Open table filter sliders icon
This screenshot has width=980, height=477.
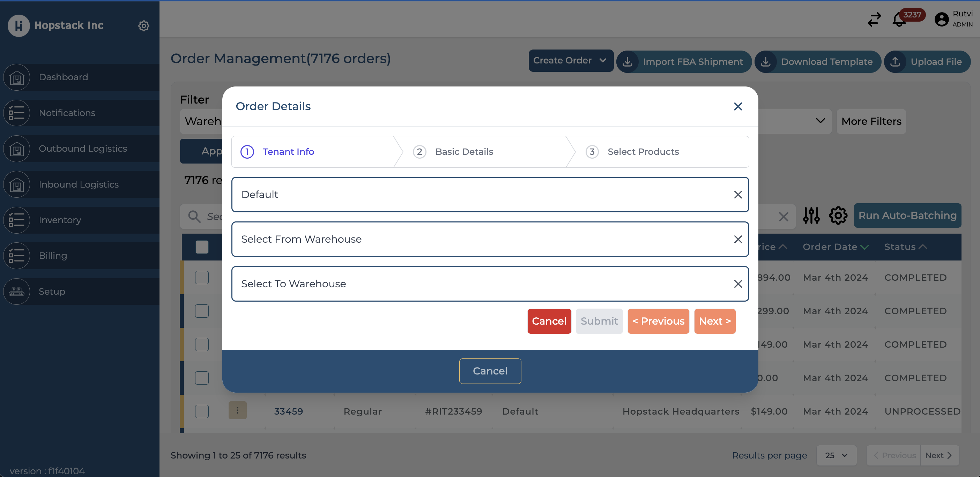pyautogui.click(x=811, y=215)
